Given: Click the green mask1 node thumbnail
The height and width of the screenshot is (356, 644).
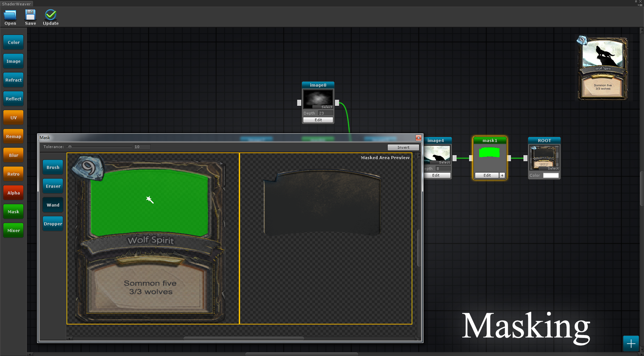Looking at the screenshot, I should click(489, 152).
